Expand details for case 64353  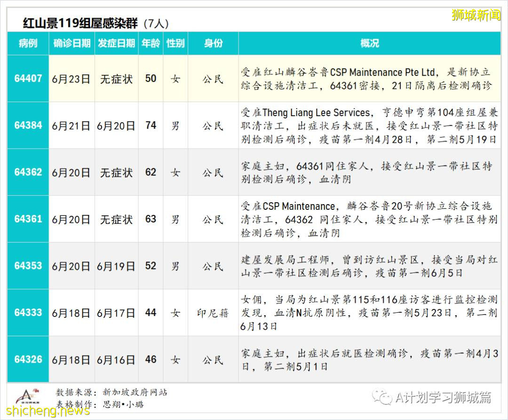27,265
